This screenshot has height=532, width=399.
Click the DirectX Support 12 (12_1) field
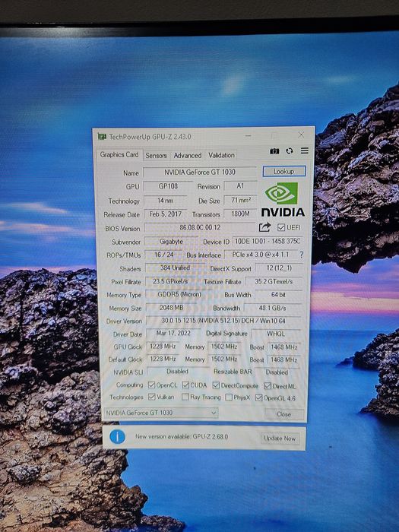(279, 268)
